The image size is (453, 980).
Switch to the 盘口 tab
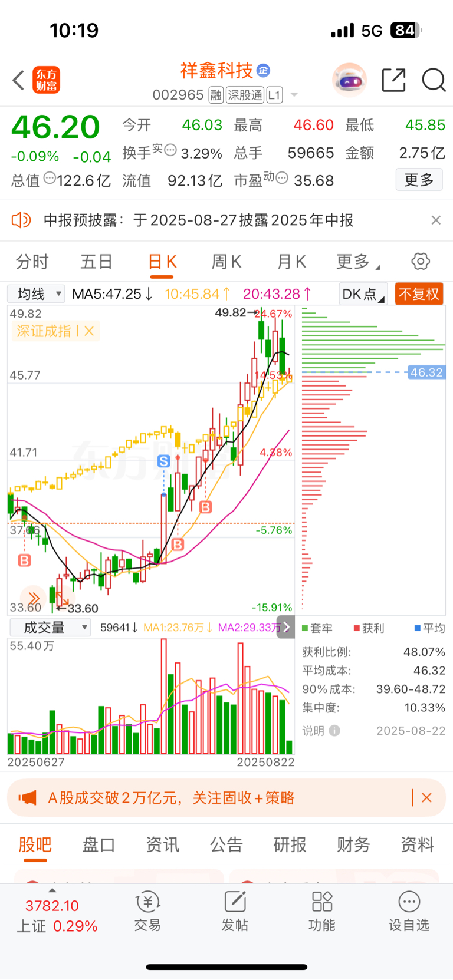coord(99,844)
